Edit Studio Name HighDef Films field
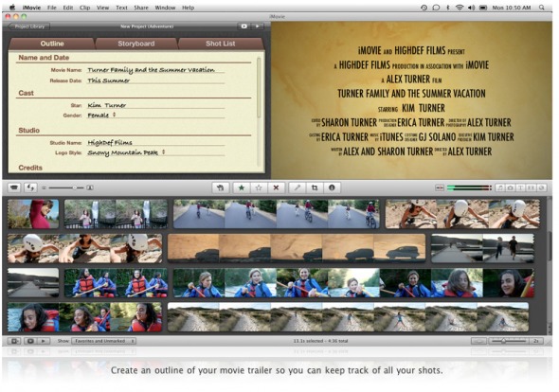The image size is (559, 392). pos(155,143)
